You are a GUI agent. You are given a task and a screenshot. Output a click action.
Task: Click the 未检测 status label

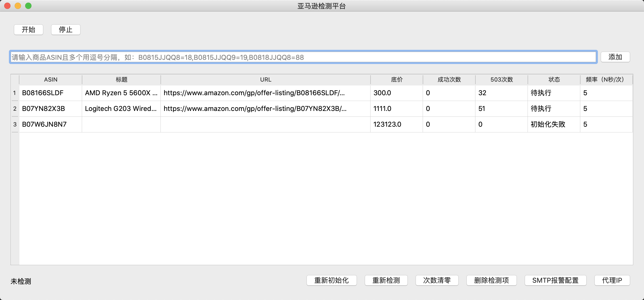pos(21,281)
